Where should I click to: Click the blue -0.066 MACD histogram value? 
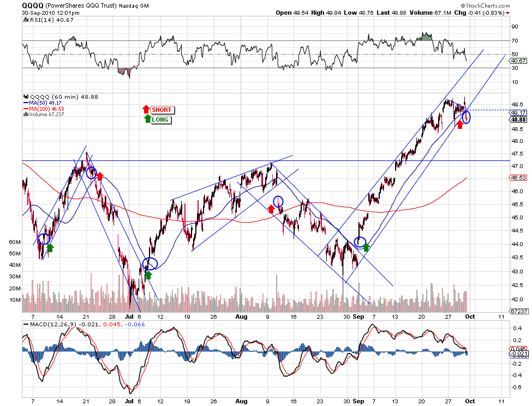click(135, 325)
